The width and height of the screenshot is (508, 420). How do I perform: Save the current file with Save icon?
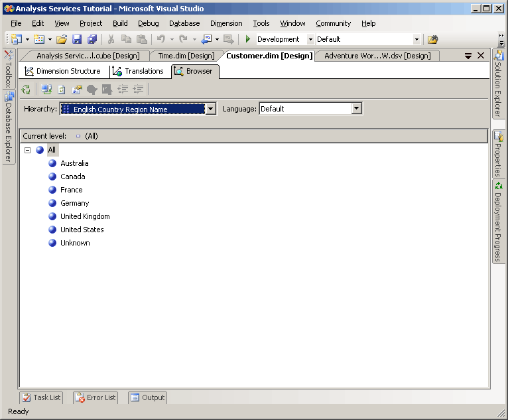[x=77, y=39]
